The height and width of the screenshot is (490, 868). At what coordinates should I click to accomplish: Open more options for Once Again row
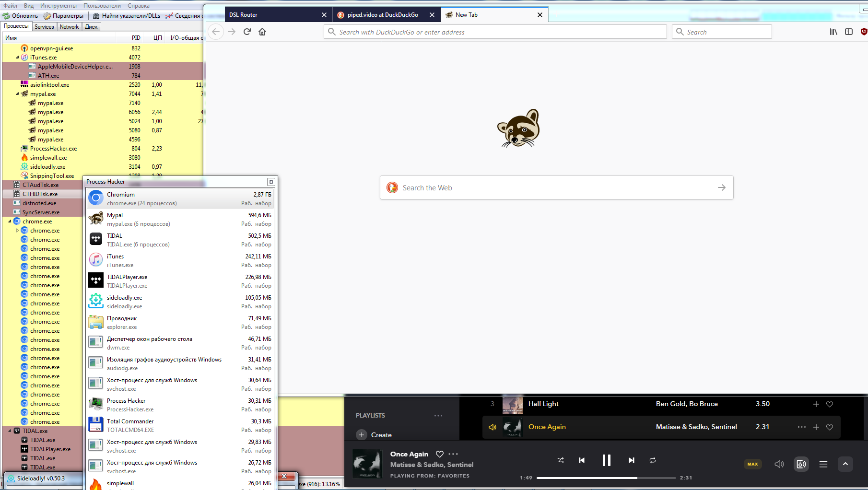pyautogui.click(x=802, y=427)
